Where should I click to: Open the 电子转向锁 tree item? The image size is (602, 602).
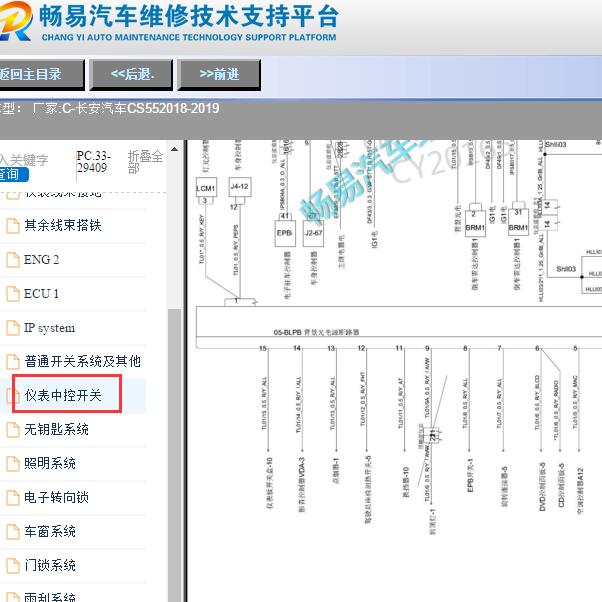click(56, 498)
